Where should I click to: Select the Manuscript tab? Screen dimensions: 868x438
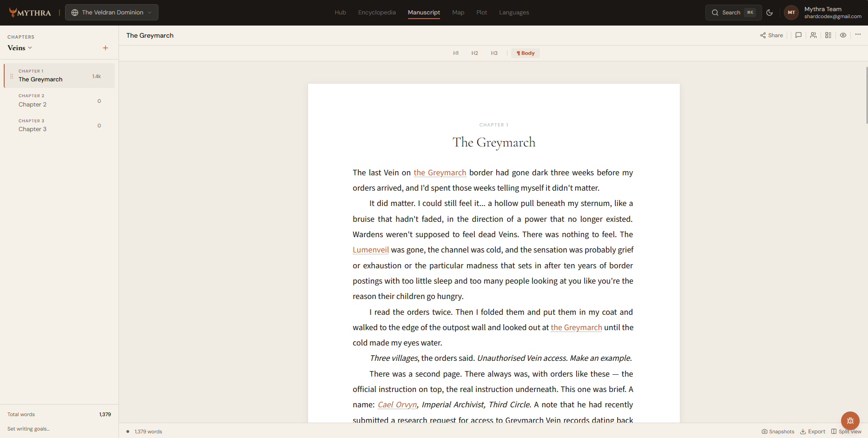point(424,13)
